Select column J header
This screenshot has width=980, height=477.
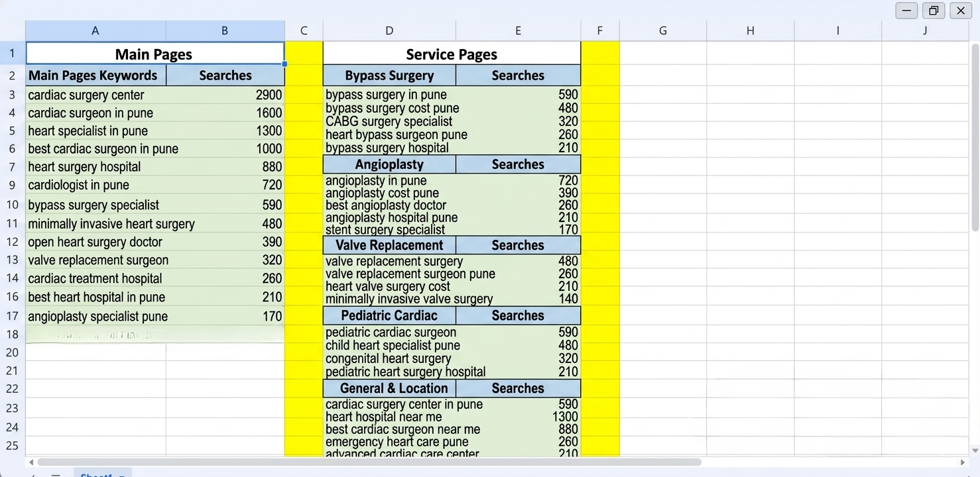[x=925, y=30]
